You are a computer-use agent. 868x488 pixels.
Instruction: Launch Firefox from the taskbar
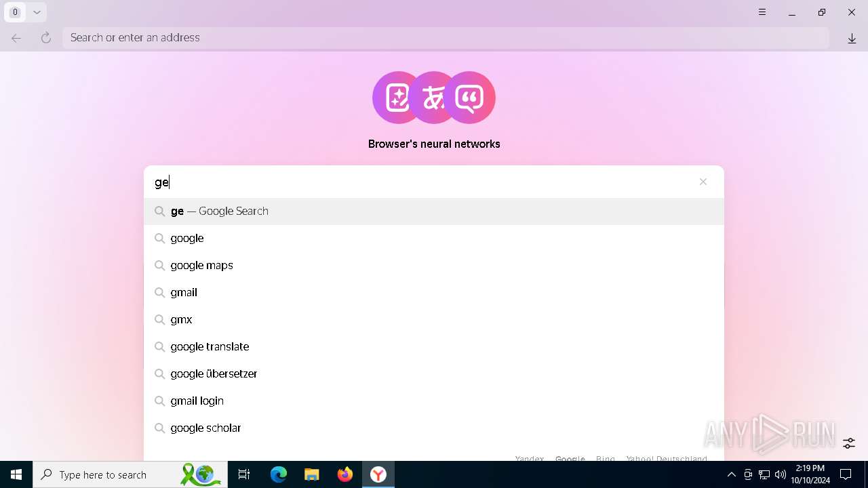pyautogui.click(x=345, y=474)
